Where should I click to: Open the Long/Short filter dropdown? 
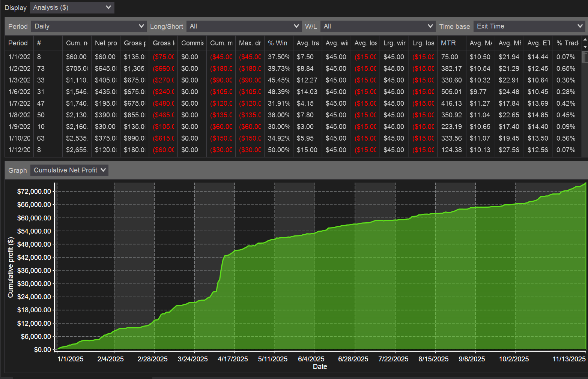coord(244,26)
